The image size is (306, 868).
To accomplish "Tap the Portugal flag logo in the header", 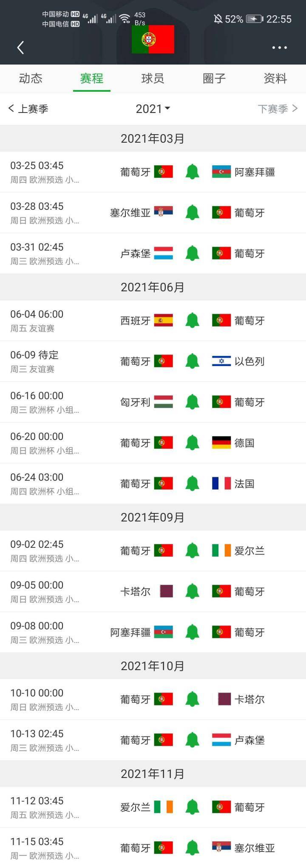I will coord(153,39).
